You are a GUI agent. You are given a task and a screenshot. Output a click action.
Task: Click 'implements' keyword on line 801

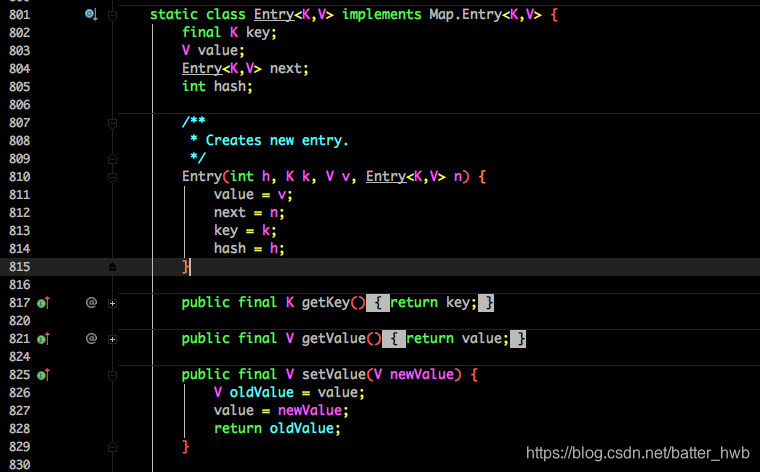point(382,15)
